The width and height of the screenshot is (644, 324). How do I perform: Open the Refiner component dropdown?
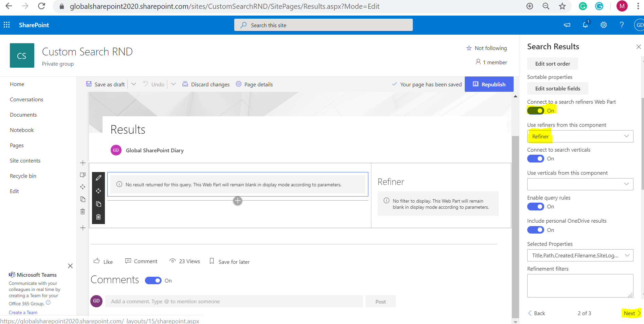tap(580, 136)
